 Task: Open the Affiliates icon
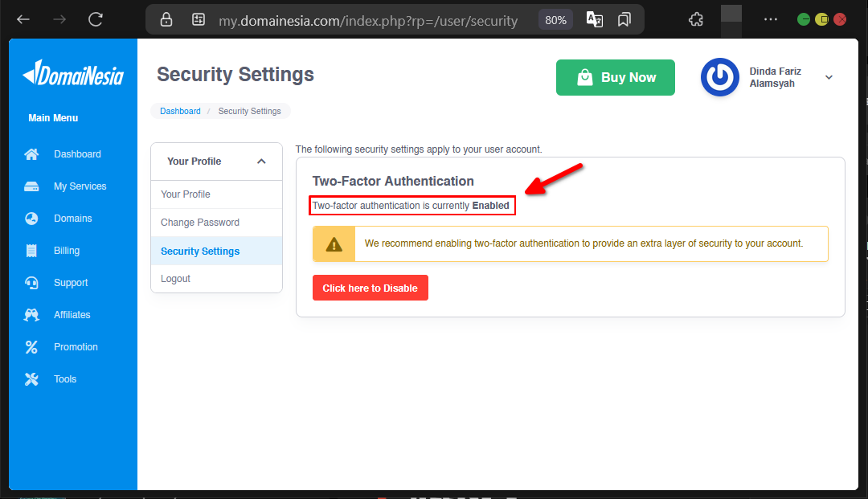[x=31, y=315]
